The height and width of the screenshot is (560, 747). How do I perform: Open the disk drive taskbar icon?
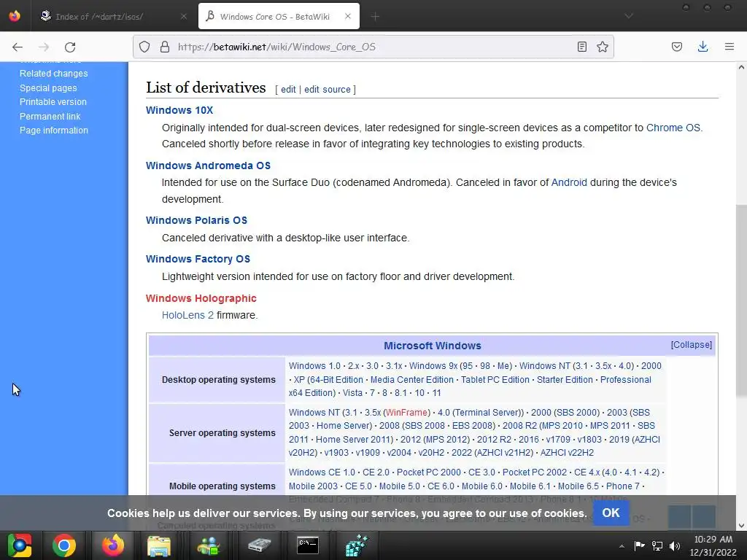tap(259, 545)
